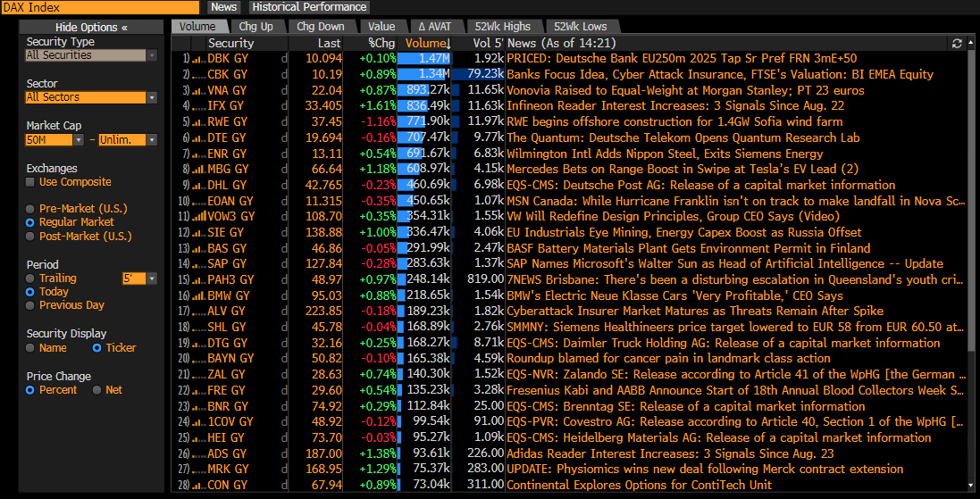Click the bar chart icon beside DTE GY
Screen dimensions: 980x499
(198, 137)
